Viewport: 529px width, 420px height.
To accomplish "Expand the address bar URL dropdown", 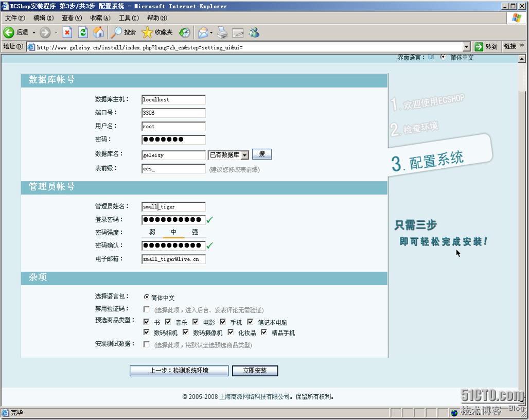I will click(x=467, y=46).
